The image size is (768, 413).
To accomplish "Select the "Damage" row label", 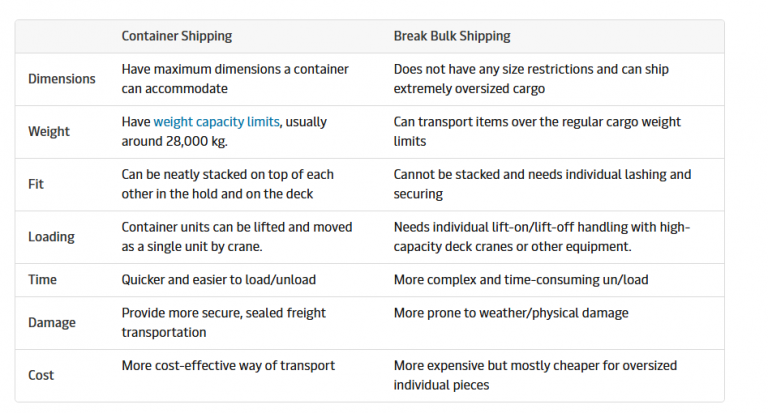I will [x=52, y=323].
